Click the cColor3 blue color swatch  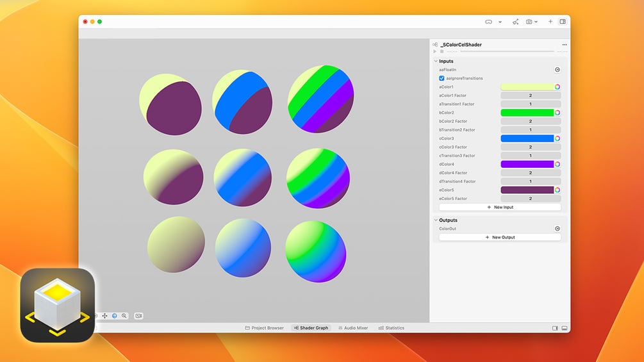point(527,139)
